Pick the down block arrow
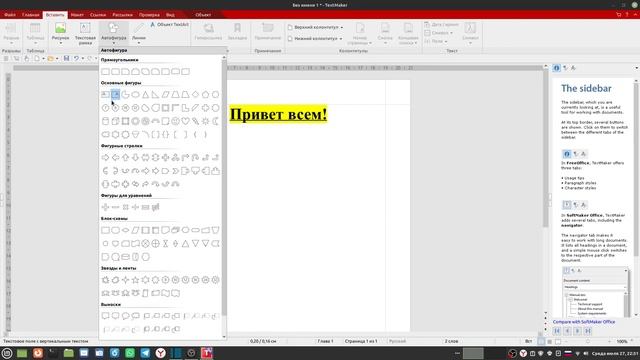Viewport: 640px width, 360px height. [x=136, y=158]
